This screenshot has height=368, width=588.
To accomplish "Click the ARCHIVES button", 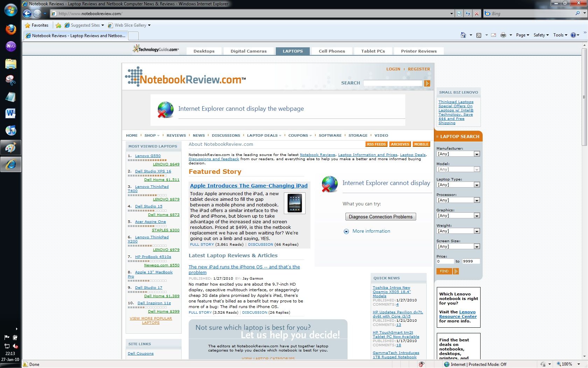I will tap(400, 144).
